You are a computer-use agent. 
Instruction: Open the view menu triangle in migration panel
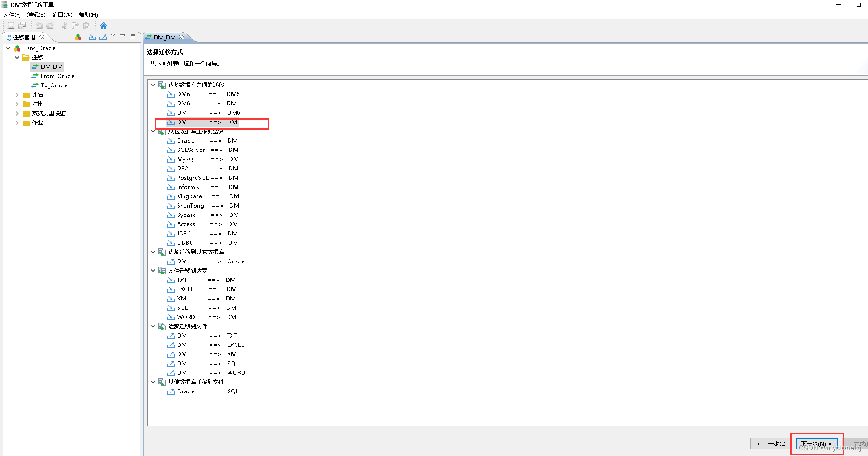click(113, 36)
